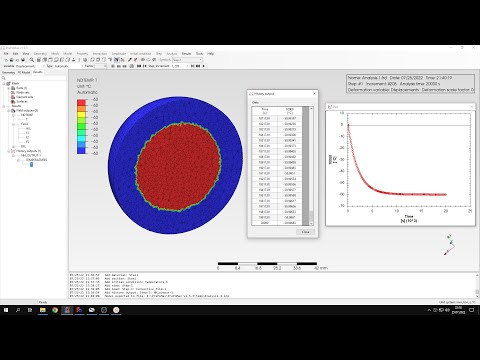Screen dimensions: 480x360
Task: Open the Type Automatic dropdown
Action: pos(68,66)
